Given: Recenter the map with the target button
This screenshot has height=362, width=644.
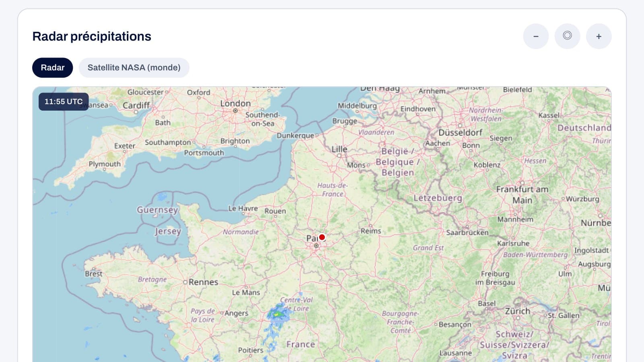Looking at the screenshot, I should (x=567, y=36).
